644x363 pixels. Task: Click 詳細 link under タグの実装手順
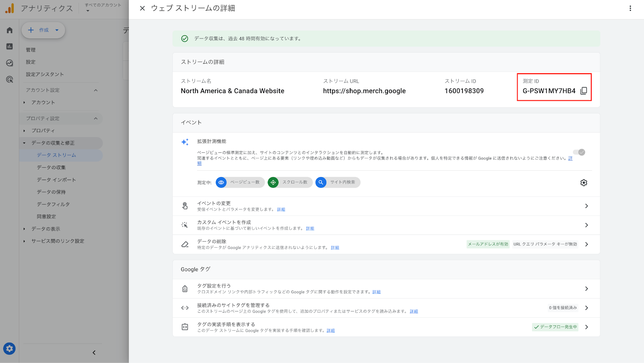[330, 331]
